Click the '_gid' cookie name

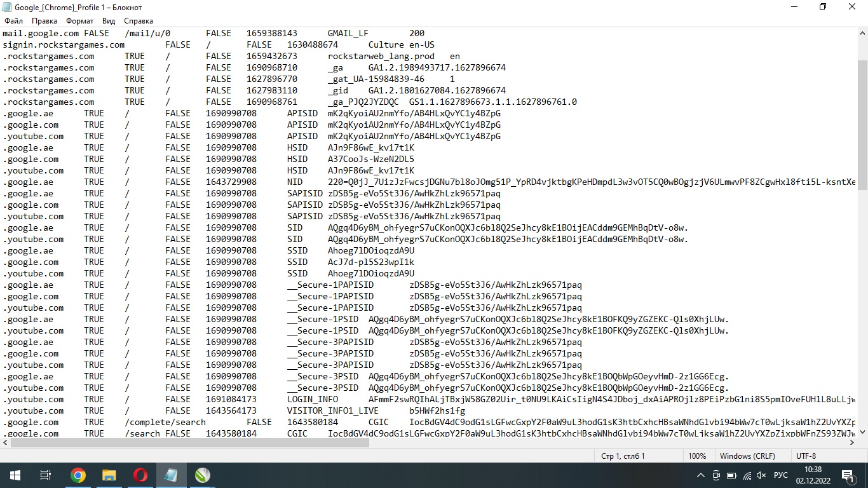[337, 90]
